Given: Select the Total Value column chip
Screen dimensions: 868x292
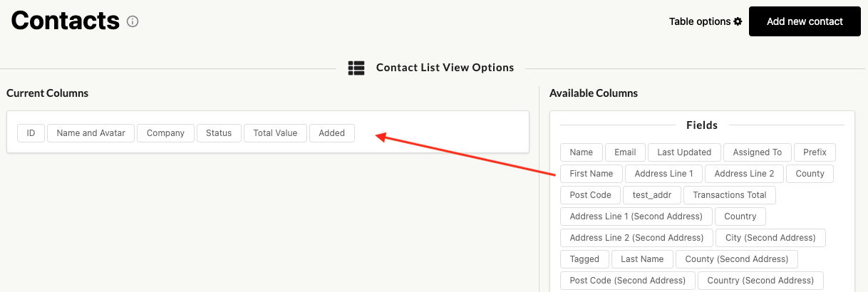Looking at the screenshot, I should 275,133.
